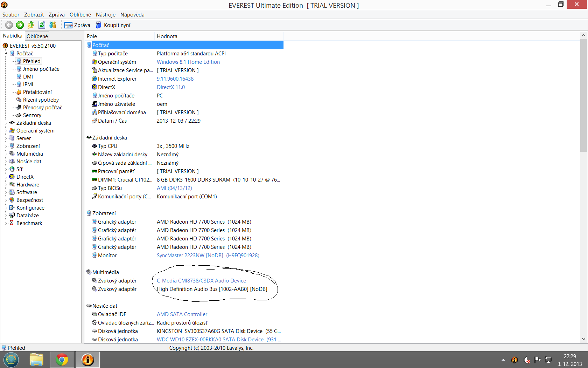The image size is (588, 368).
Task: Open File Explorer from the taskbar
Action: pos(36,360)
